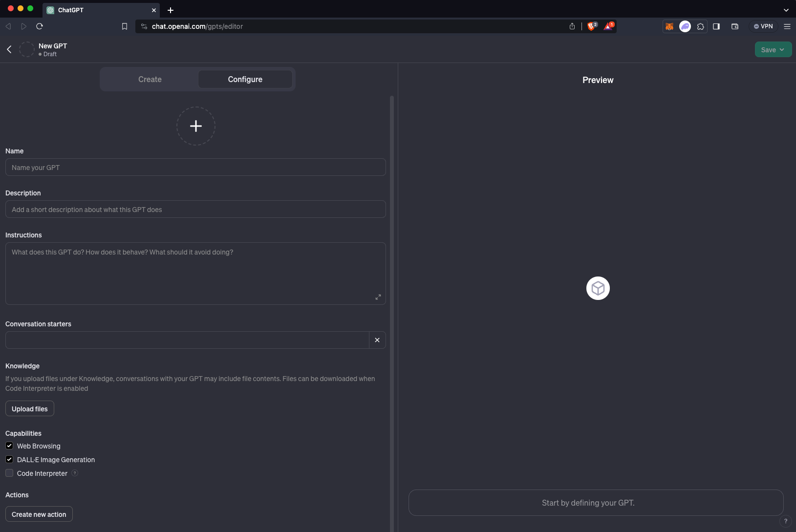Open the Code Interpreter help tooltip
The height and width of the screenshot is (532, 796).
coord(75,473)
